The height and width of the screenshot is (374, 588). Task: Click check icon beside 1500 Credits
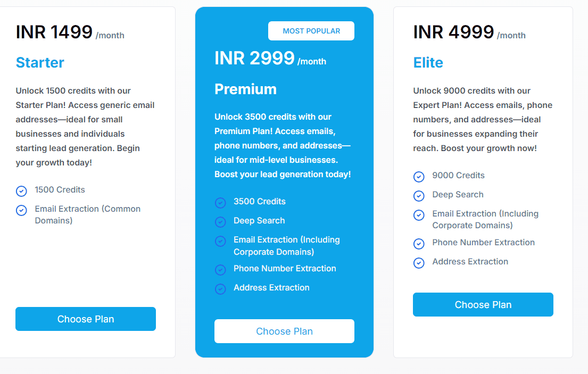click(x=21, y=191)
